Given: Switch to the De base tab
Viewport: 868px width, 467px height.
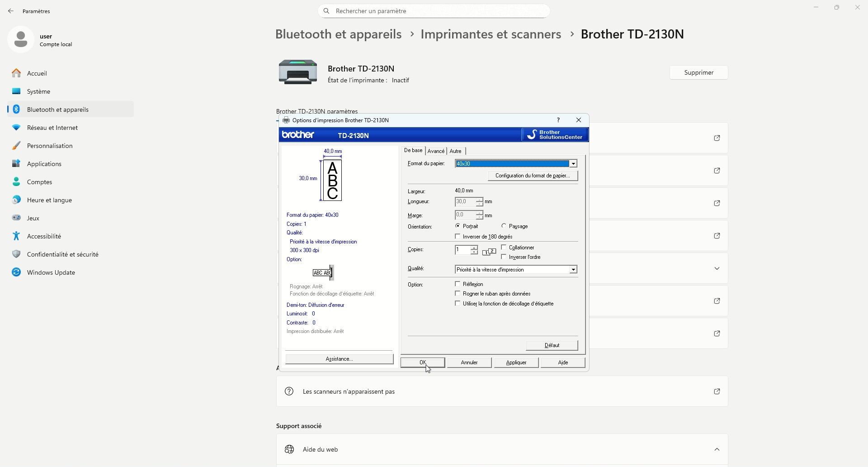Looking at the screenshot, I should pyautogui.click(x=413, y=150).
